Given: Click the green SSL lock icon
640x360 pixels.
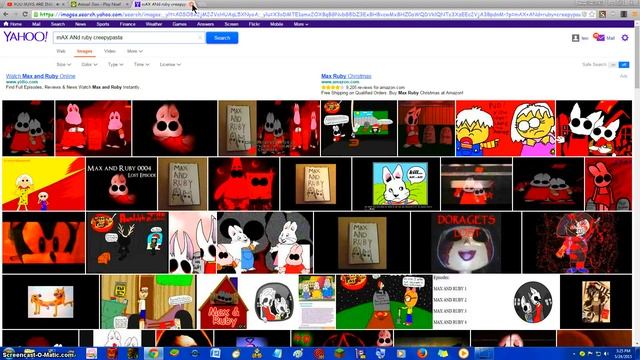Looking at the screenshot, I should [x=36, y=14].
